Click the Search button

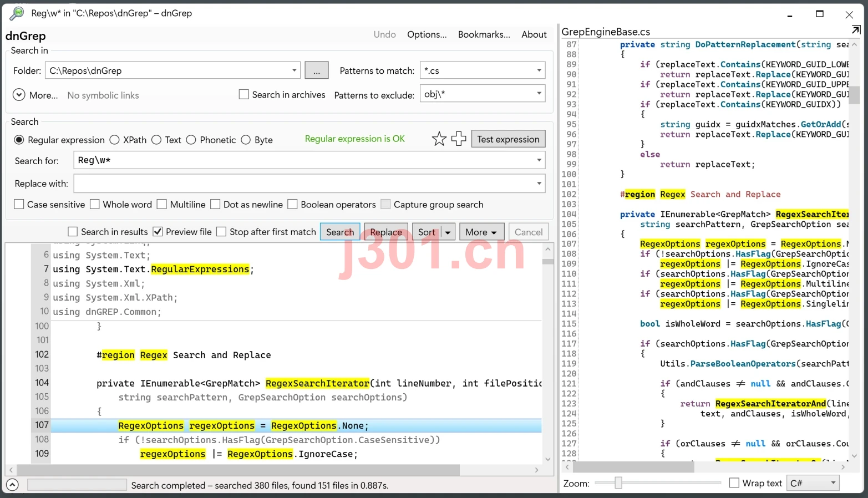[340, 232]
